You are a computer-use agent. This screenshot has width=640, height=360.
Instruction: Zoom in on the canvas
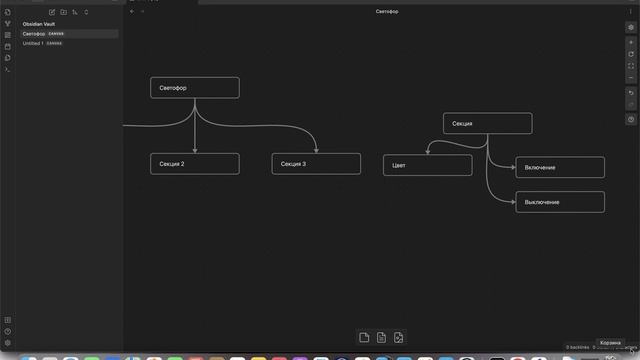click(x=631, y=42)
